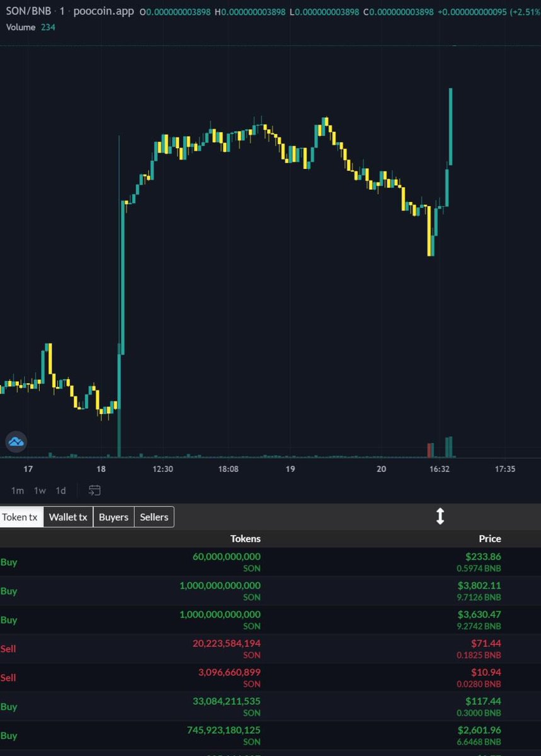Click the $10.94 sell price

[486, 672]
